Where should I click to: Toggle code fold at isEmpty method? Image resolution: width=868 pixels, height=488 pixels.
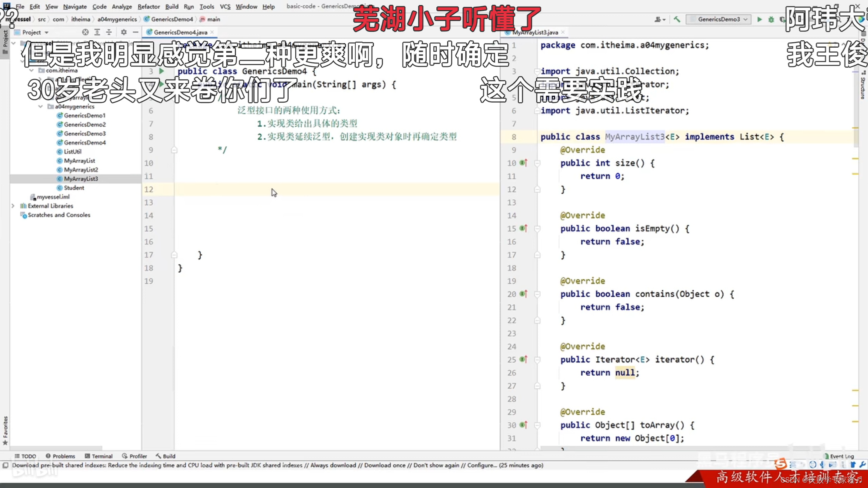(x=537, y=229)
